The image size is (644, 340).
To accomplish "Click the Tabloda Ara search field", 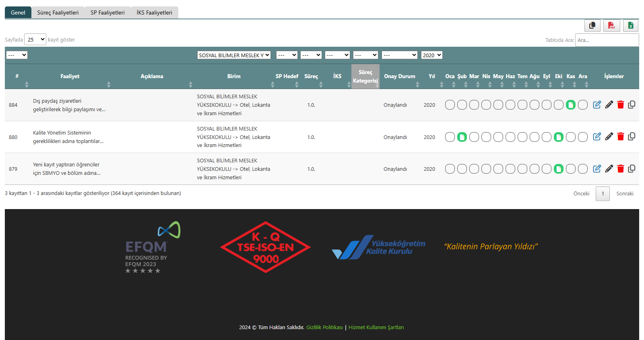I will click(607, 40).
